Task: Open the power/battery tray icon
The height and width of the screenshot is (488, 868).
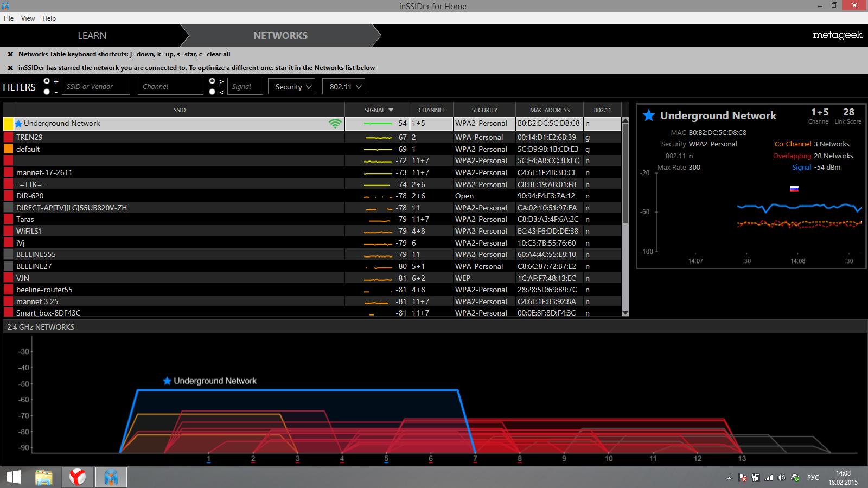Action: (756, 478)
